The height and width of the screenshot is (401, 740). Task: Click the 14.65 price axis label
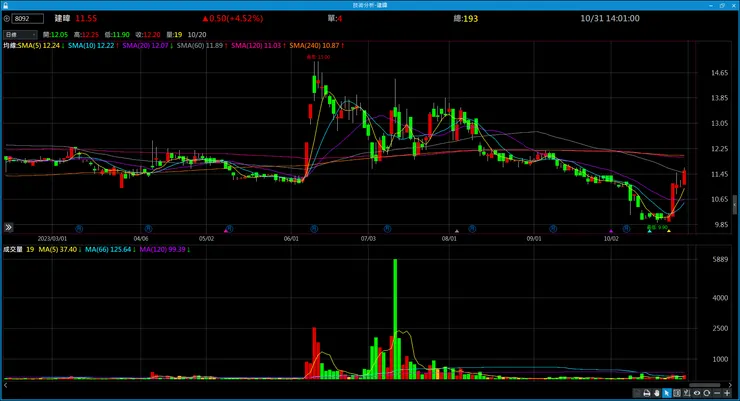coord(719,73)
